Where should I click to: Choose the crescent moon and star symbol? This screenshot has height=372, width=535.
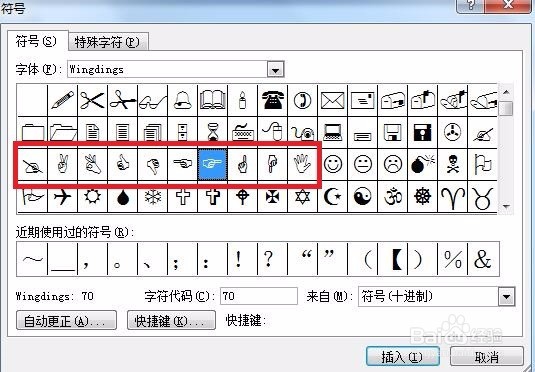coord(333,197)
